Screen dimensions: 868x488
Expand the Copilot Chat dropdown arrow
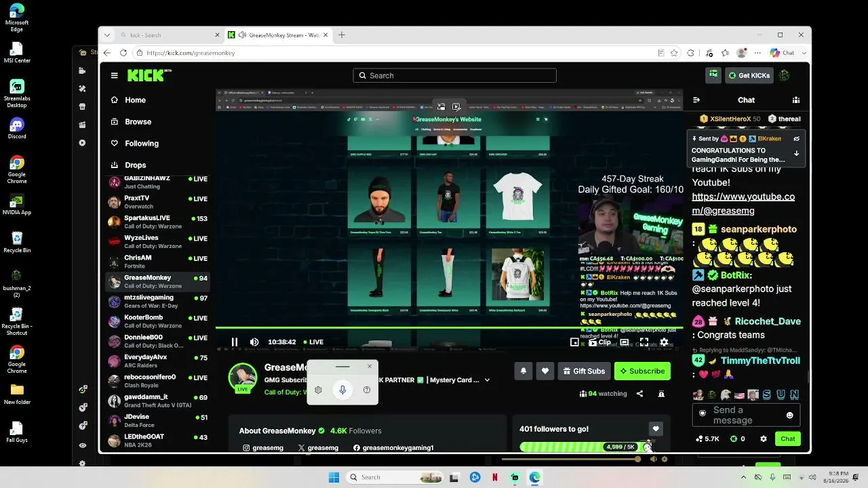(x=803, y=53)
